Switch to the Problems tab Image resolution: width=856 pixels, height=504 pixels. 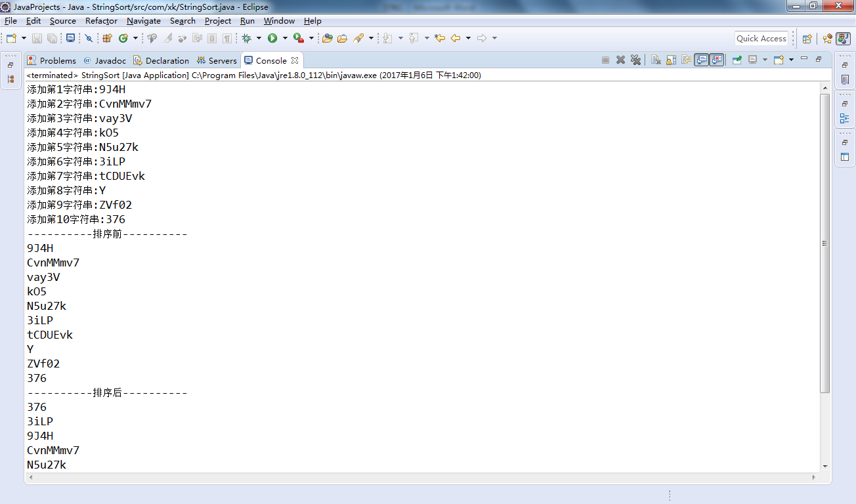tap(52, 60)
